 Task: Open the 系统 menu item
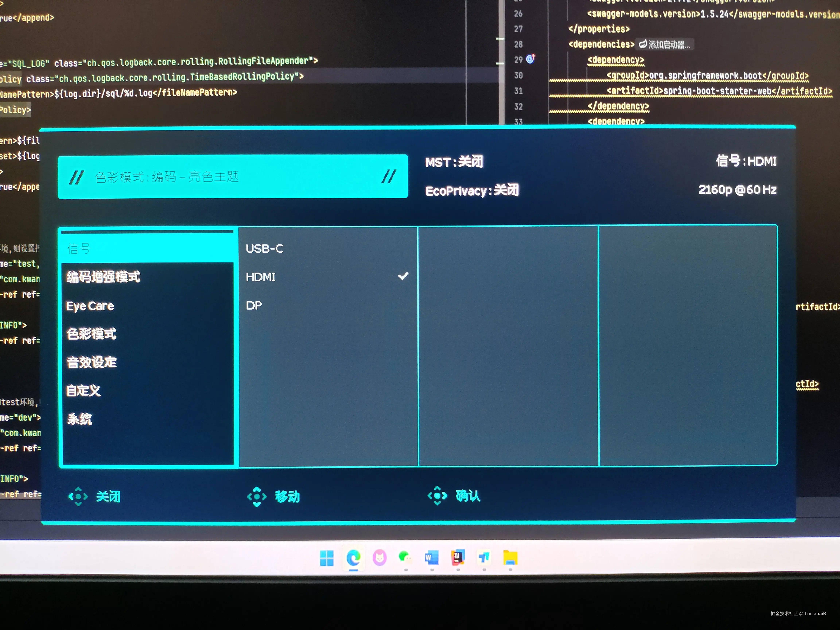pyautogui.click(x=79, y=419)
